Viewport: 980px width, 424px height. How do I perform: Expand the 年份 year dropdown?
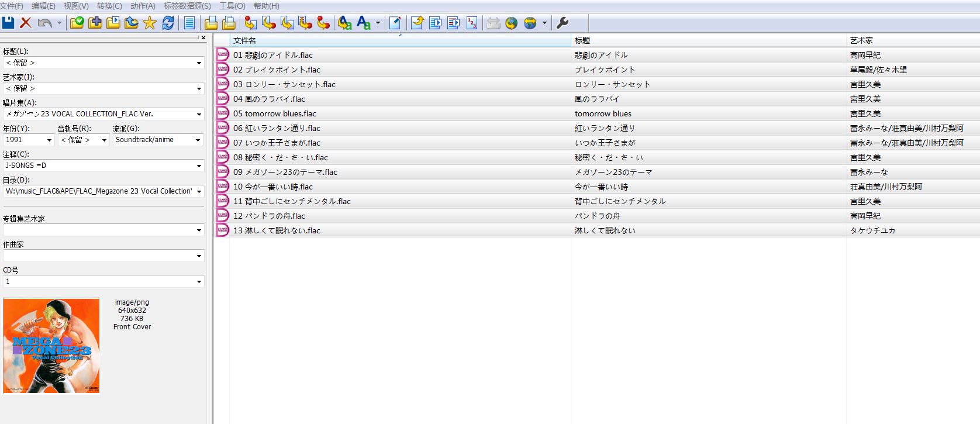(x=49, y=140)
